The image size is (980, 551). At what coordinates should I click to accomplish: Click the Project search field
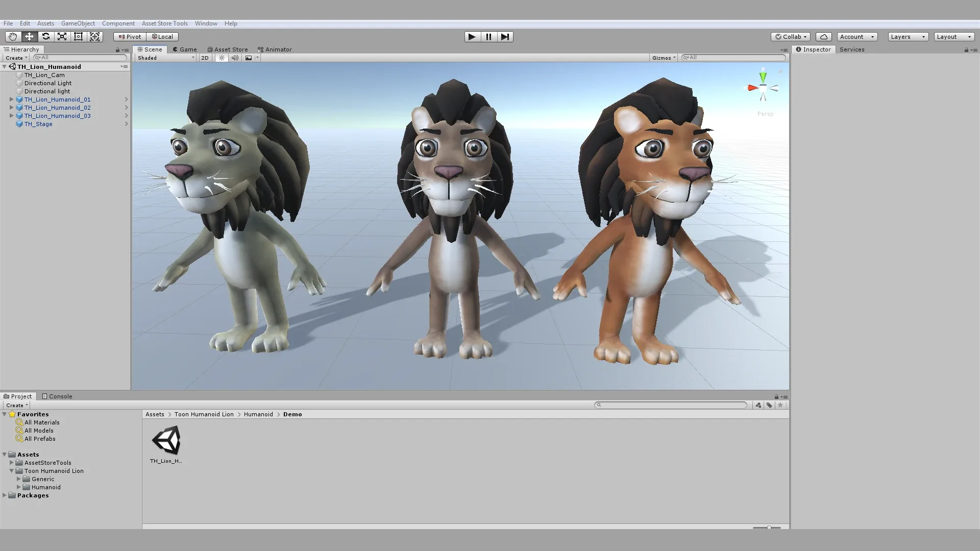(x=671, y=405)
